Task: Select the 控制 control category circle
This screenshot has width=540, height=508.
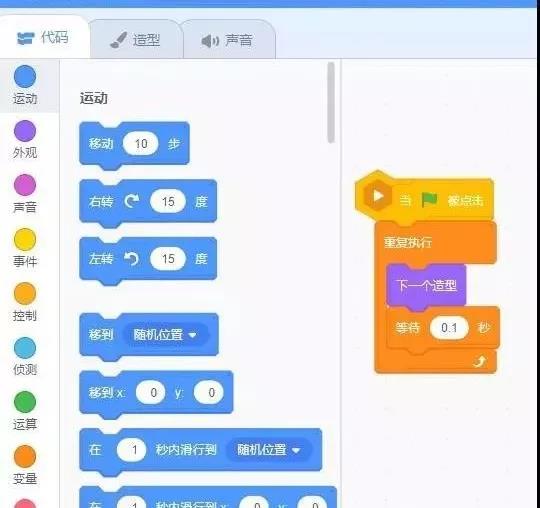Action: (x=25, y=293)
